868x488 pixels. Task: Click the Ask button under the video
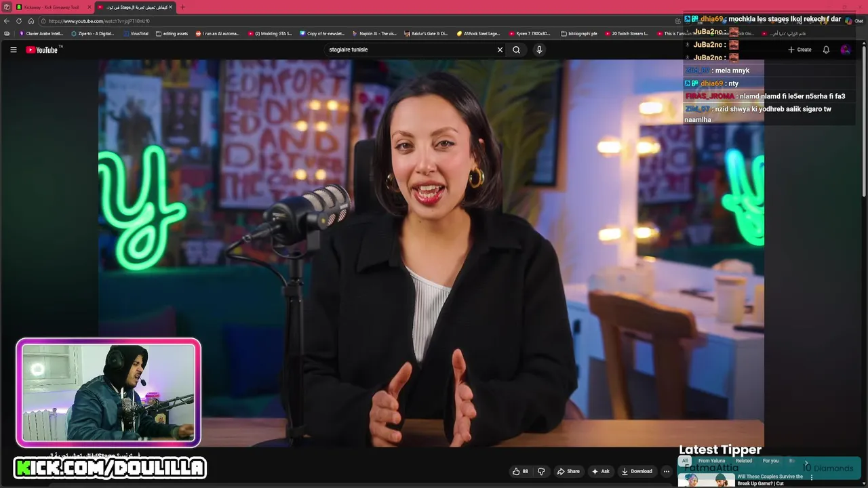[x=601, y=471]
